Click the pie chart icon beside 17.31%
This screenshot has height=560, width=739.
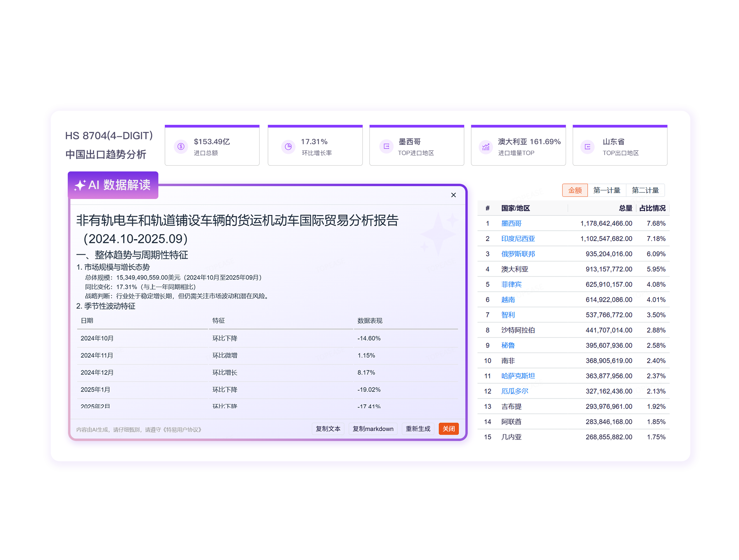[x=288, y=146]
